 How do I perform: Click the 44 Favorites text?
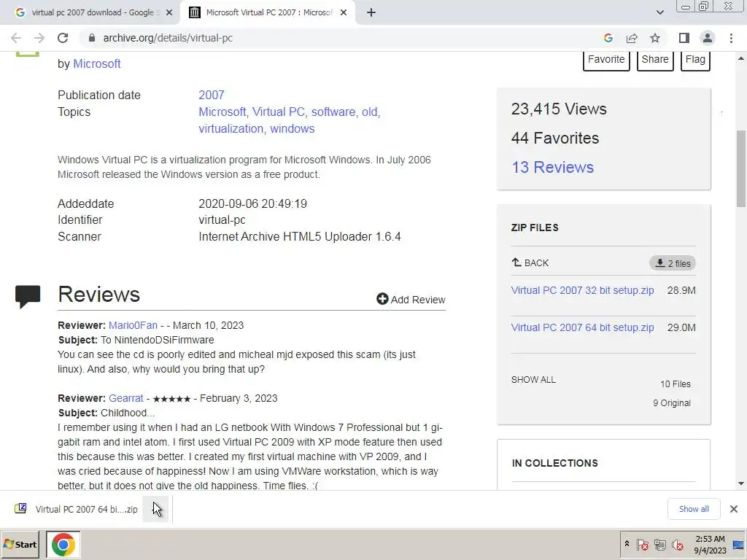click(x=555, y=138)
